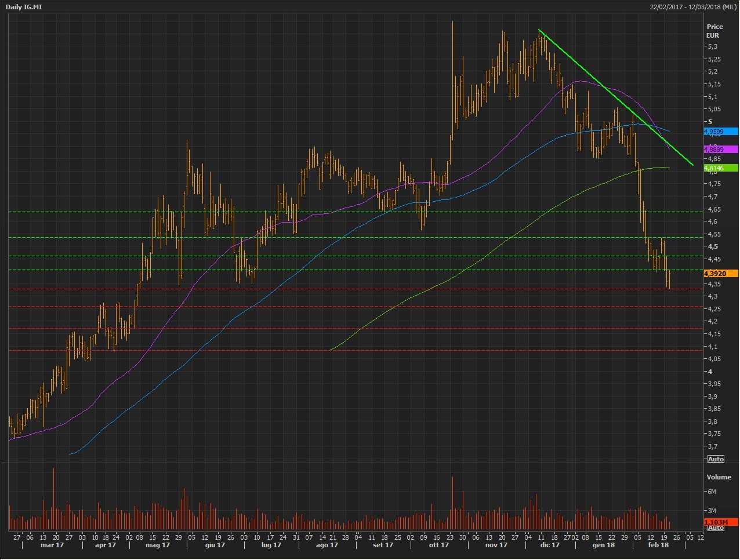This screenshot has height=560, width=740.
Task: Click the green 4,8146 moving average label
Action: pos(720,168)
